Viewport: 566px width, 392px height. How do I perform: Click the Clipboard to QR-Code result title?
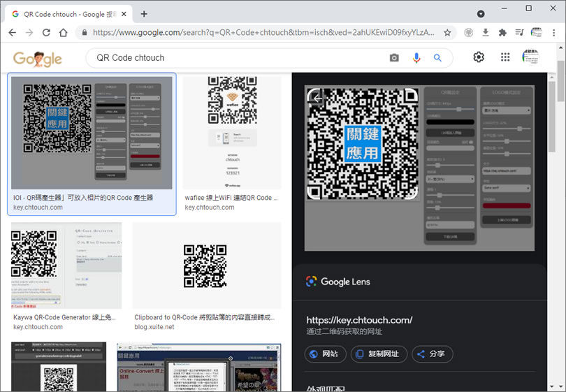tap(204, 317)
